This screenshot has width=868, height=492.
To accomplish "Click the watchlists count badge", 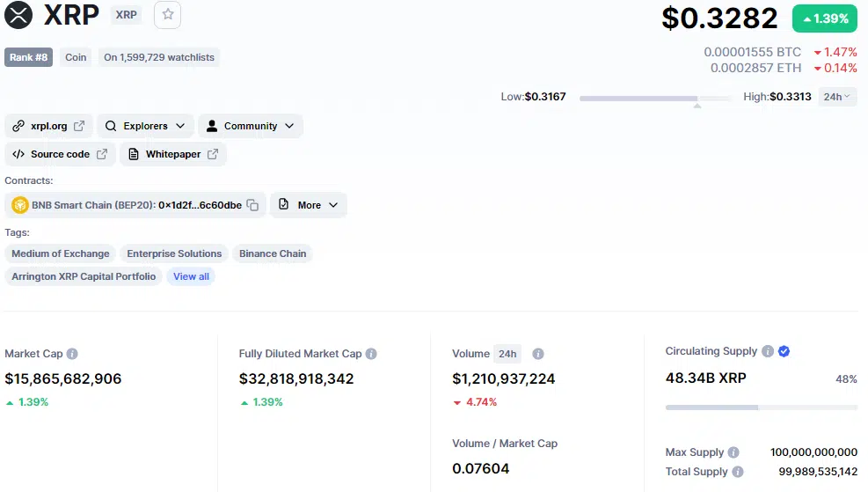I will (159, 57).
